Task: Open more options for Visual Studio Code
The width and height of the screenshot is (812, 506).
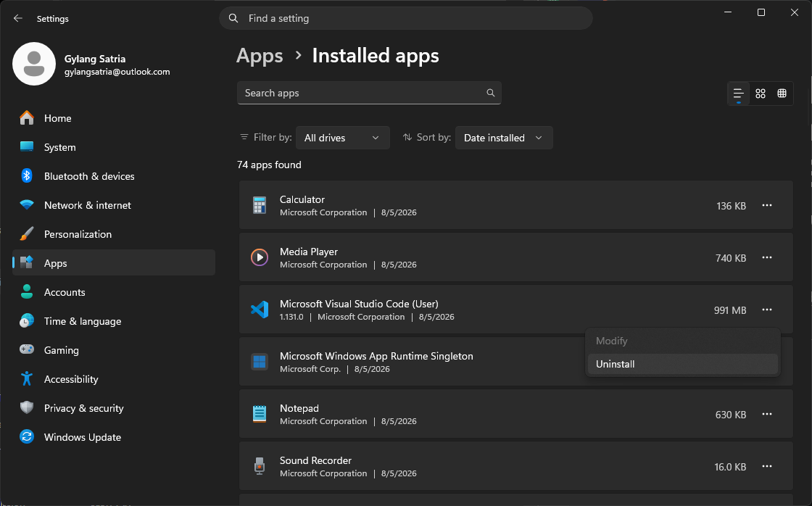Action: click(767, 310)
